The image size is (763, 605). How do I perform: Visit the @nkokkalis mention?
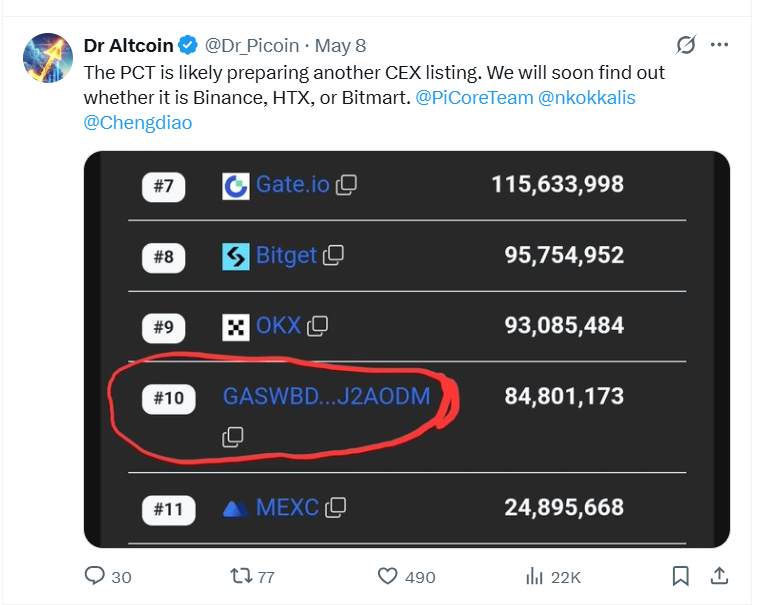(586, 98)
